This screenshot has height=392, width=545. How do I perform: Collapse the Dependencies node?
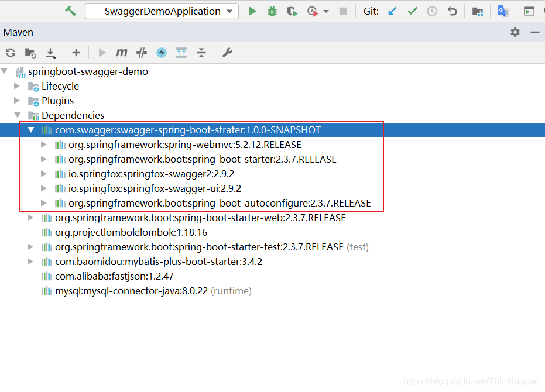[x=18, y=115]
